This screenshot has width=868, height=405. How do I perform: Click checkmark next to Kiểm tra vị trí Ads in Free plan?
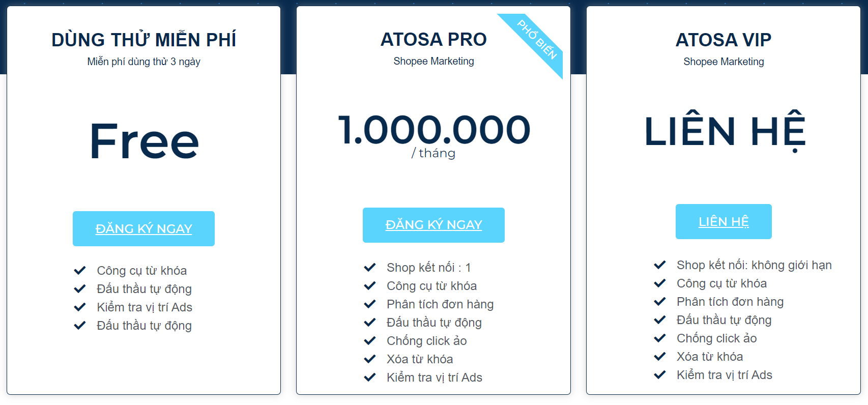tap(80, 307)
